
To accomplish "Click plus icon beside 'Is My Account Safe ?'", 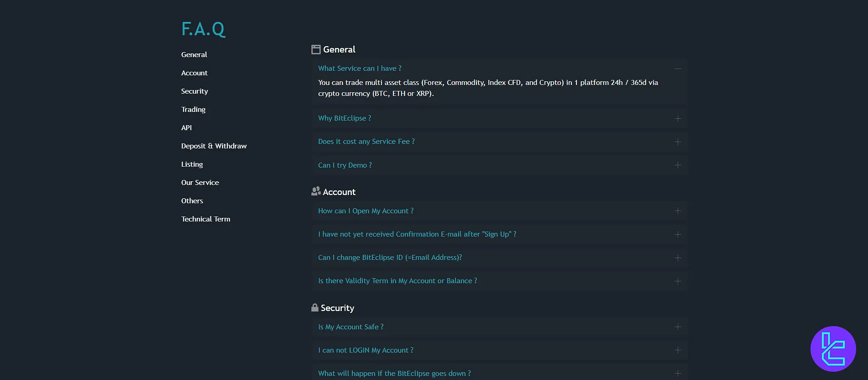I will click(678, 327).
